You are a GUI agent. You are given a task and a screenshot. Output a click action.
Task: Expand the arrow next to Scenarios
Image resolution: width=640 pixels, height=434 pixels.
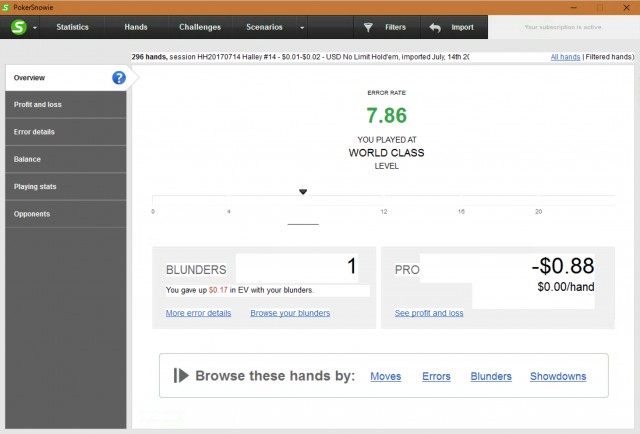(x=302, y=28)
